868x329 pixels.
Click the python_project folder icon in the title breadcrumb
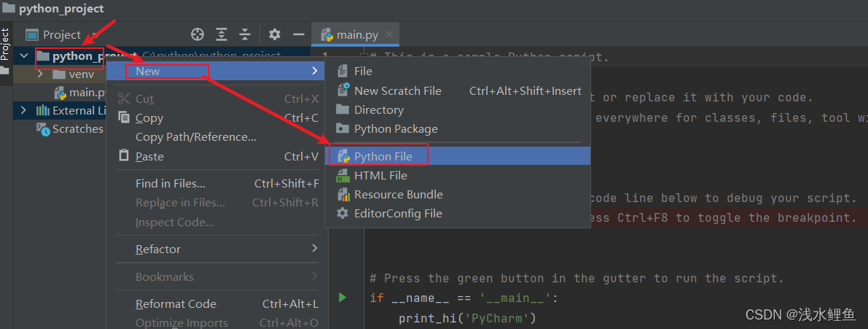tap(8, 8)
